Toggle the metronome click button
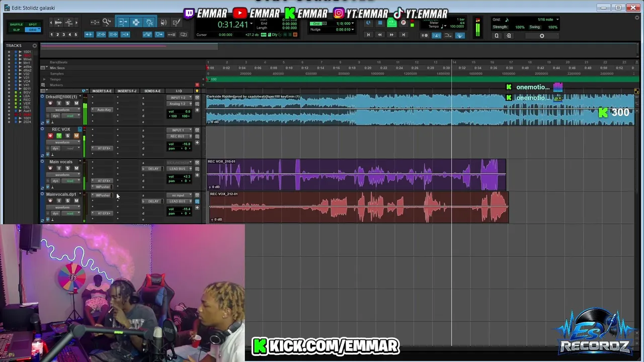This screenshot has width=644, height=362. point(436,35)
